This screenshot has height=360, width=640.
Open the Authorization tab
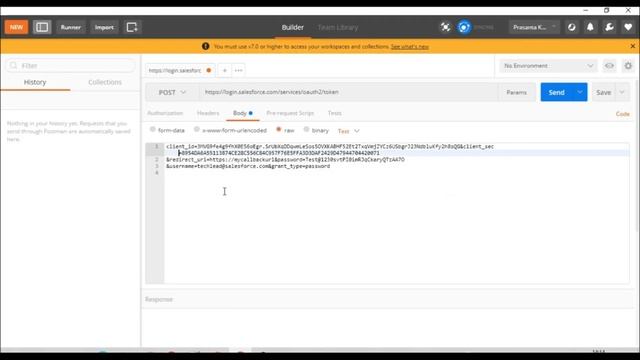(165, 113)
